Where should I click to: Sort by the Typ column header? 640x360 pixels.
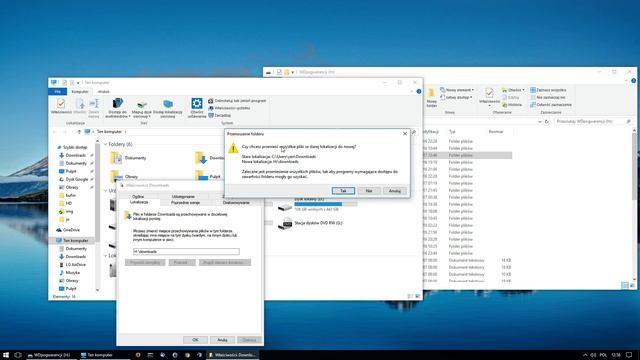coord(452,132)
